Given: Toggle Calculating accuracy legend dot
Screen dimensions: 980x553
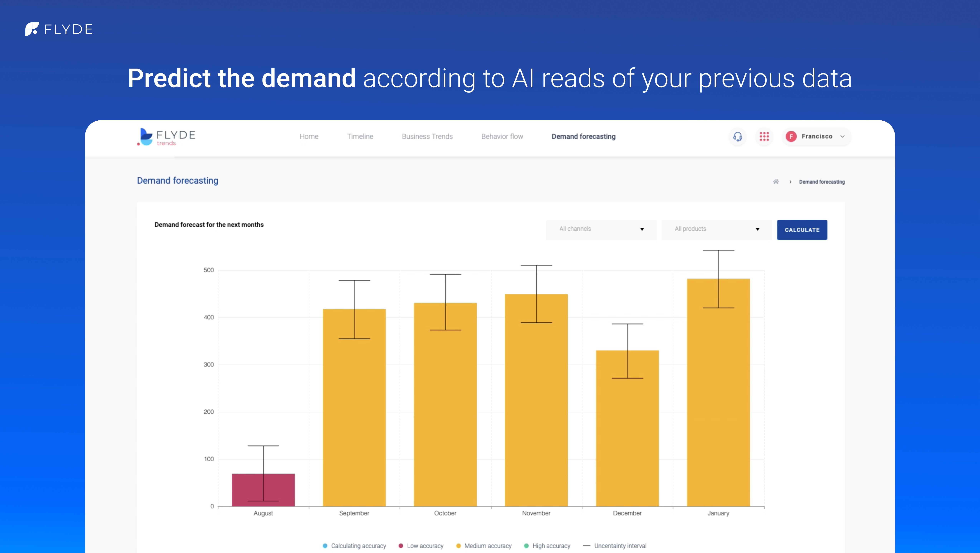Looking at the screenshot, I should click(x=325, y=546).
